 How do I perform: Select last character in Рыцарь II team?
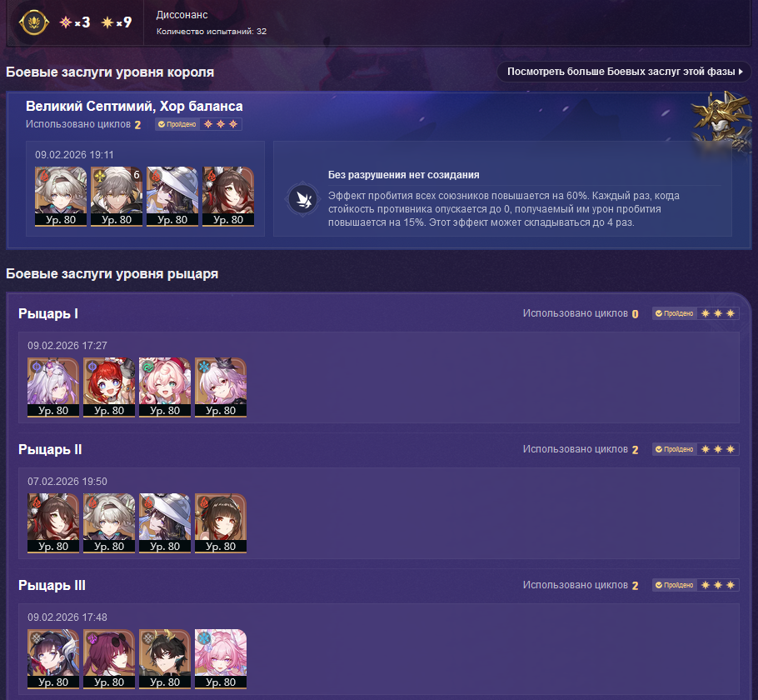pos(221,523)
